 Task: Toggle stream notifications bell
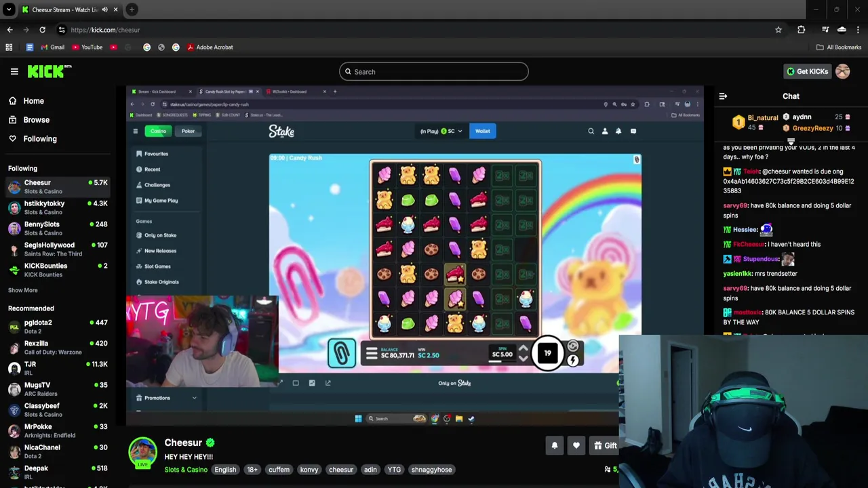(555, 446)
